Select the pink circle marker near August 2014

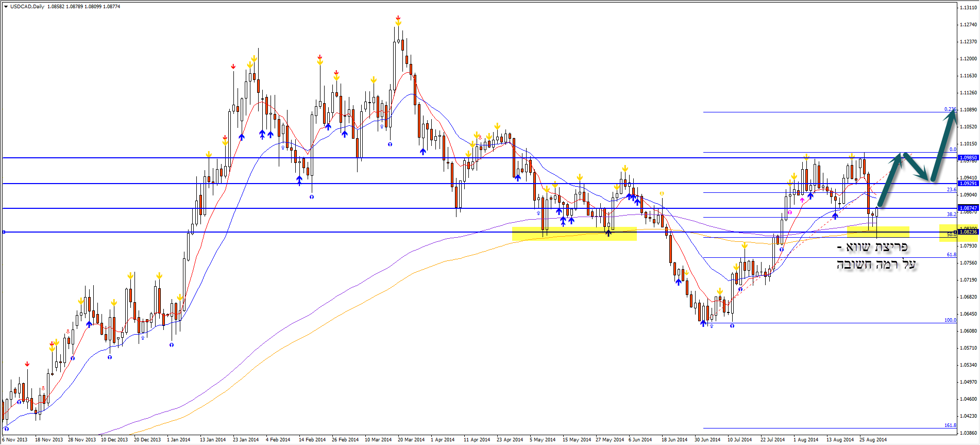point(790,212)
